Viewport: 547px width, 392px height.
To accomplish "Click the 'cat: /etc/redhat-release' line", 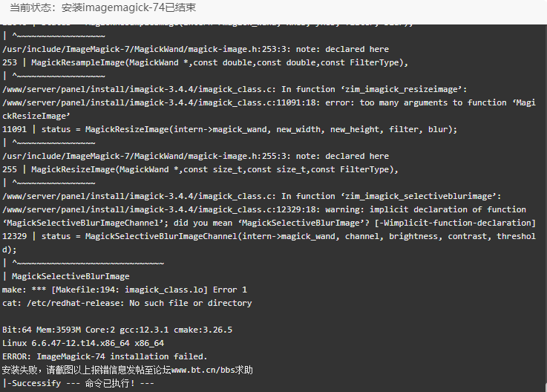I will point(127,303).
